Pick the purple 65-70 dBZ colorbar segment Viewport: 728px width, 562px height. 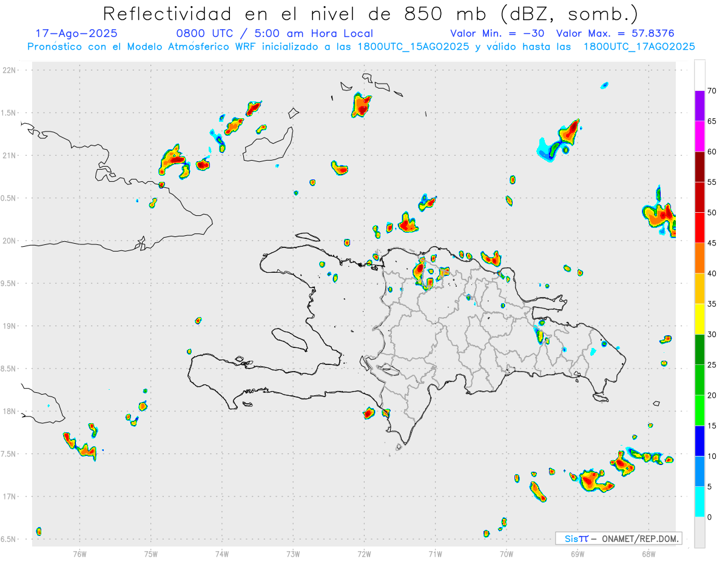point(699,106)
